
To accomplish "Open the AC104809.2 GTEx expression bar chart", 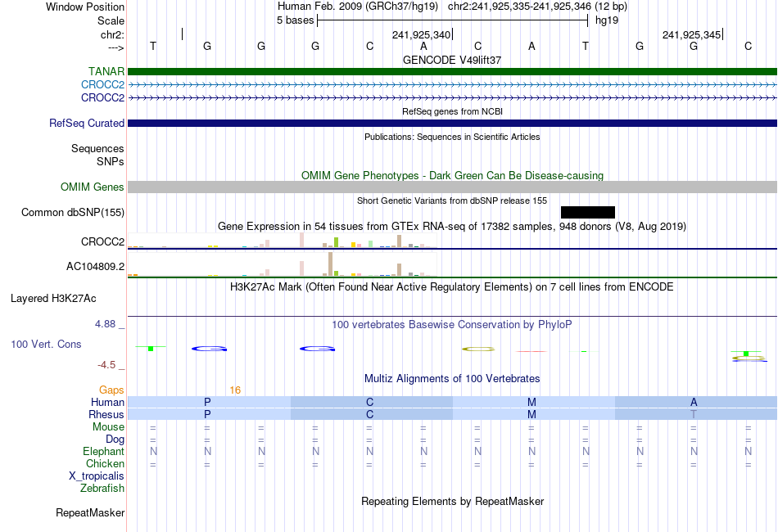I will pyautogui.click(x=283, y=264).
